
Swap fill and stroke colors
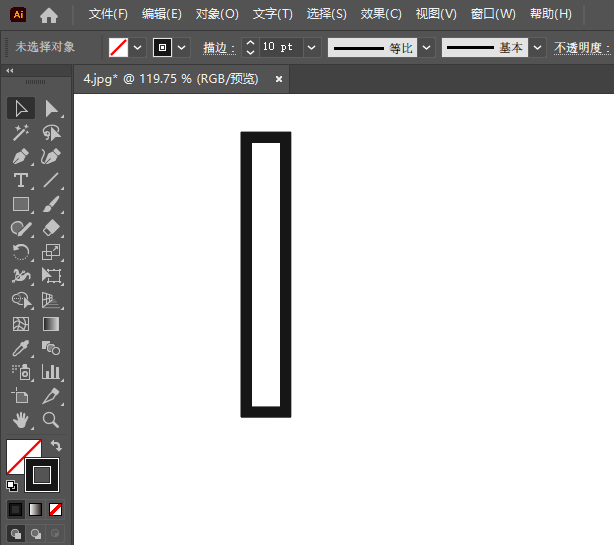click(x=56, y=446)
